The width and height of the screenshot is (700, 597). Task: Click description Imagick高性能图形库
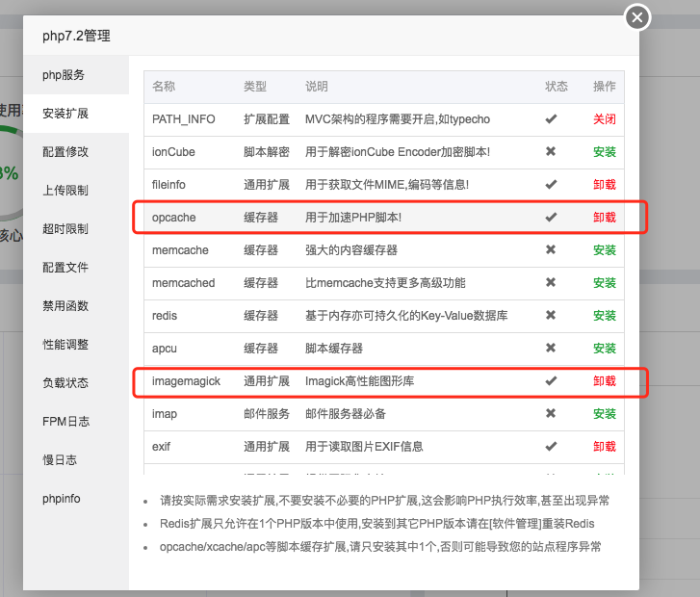click(x=359, y=381)
